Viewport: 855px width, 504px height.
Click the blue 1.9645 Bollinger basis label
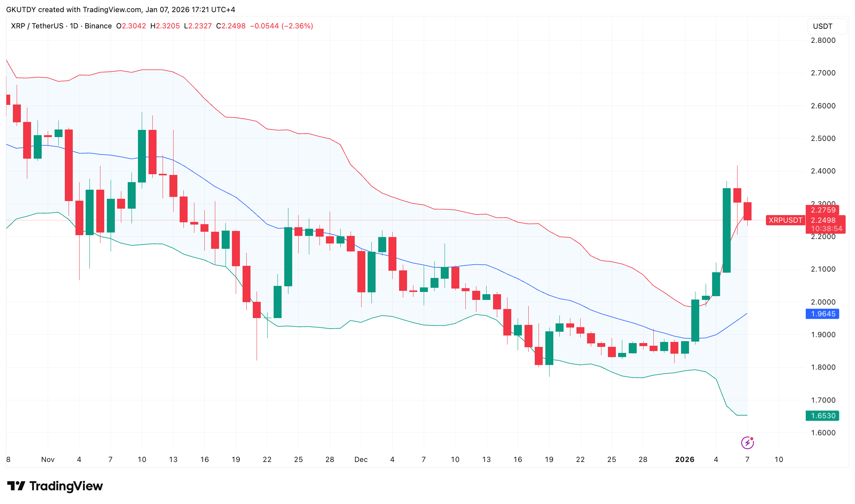[822, 314]
